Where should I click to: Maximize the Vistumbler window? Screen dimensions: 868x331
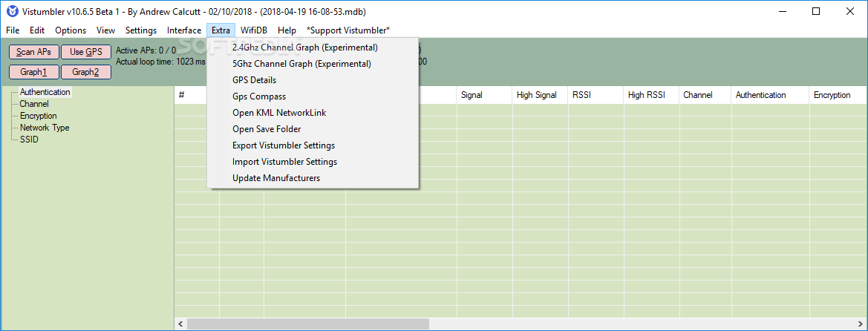816,11
